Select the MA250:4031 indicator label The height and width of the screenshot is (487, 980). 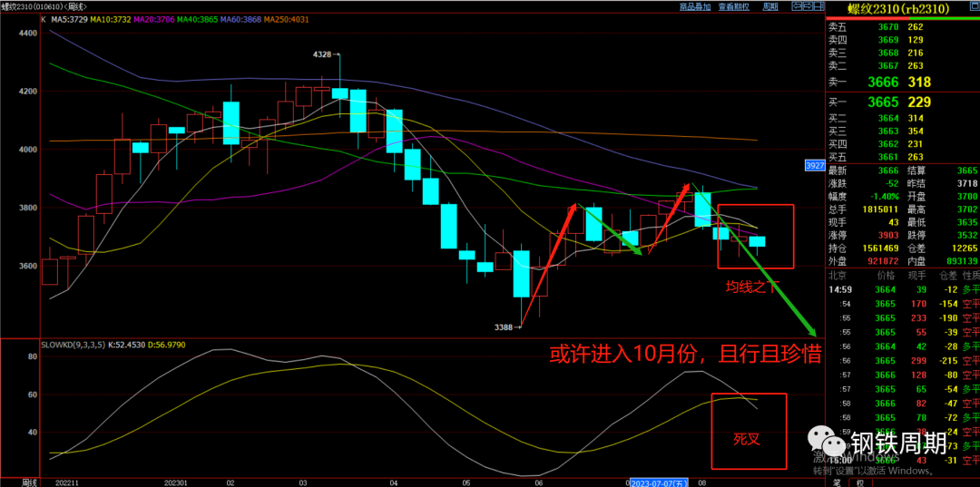[x=286, y=19]
